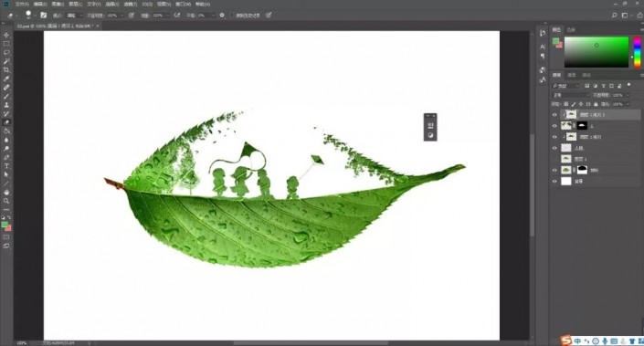Open the layer blend mode dropdown
644x346 pixels.
coord(571,95)
